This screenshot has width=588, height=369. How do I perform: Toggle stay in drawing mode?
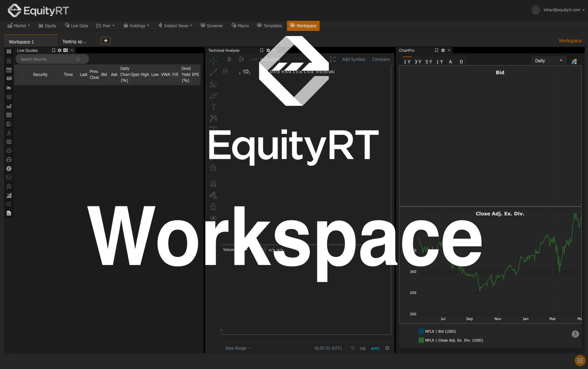(x=213, y=195)
